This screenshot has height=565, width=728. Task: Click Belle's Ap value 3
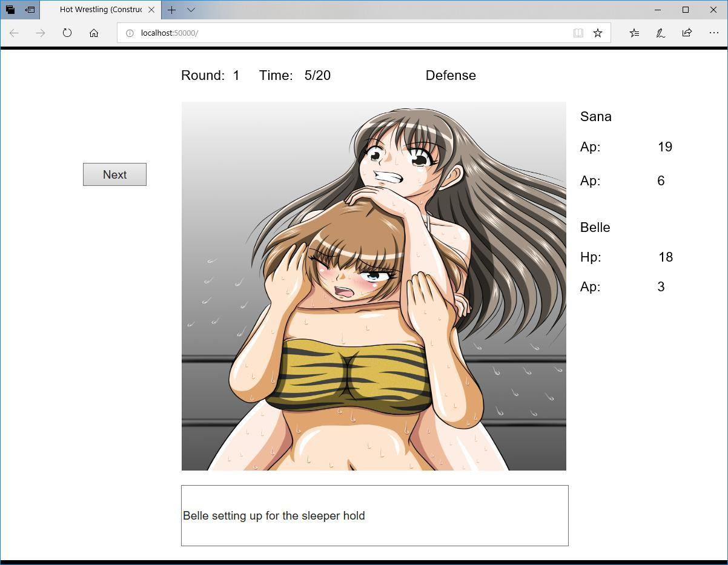[661, 286]
